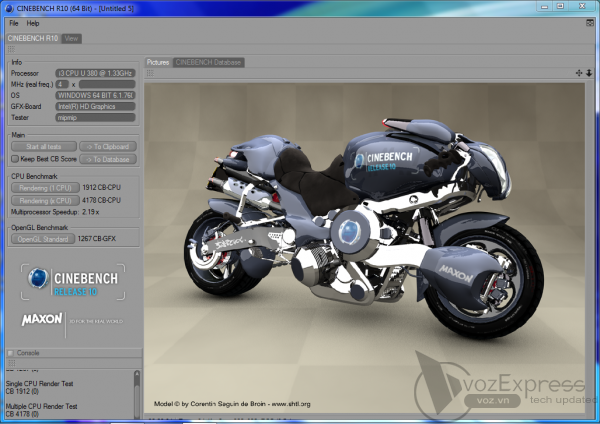Switch to the View tab
The height and width of the screenshot is (424, 600).
point(72,38)
